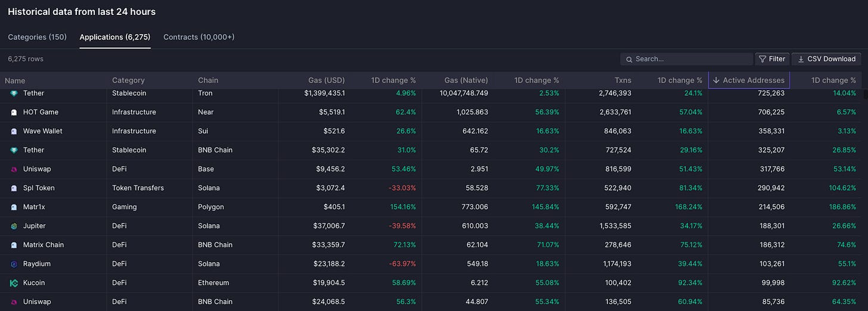Image resolution: width=868 pixels, height=311 pixels.
Task: Click the $37,006.7 gas value
Action: (x=328, y=226)
